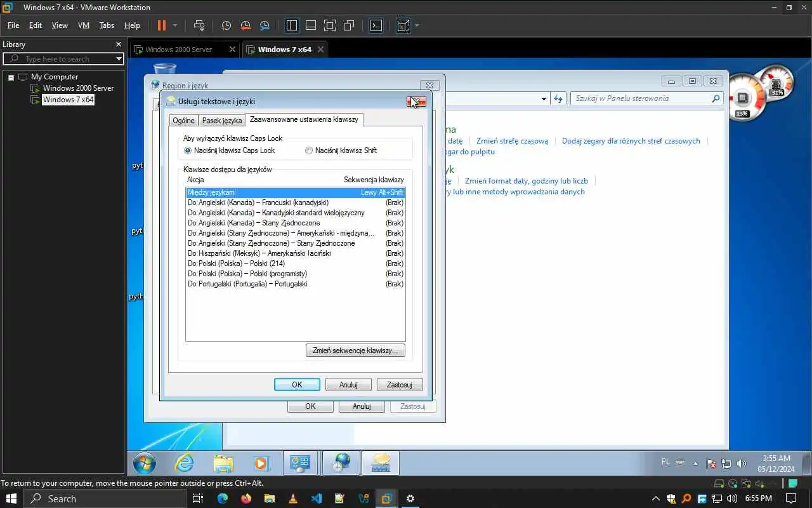The width and height of the screenshot is (812, 508).
Task: Open Windows Explorer folder on the Windows 7 taskbar
Action: (x=223, y=464)
